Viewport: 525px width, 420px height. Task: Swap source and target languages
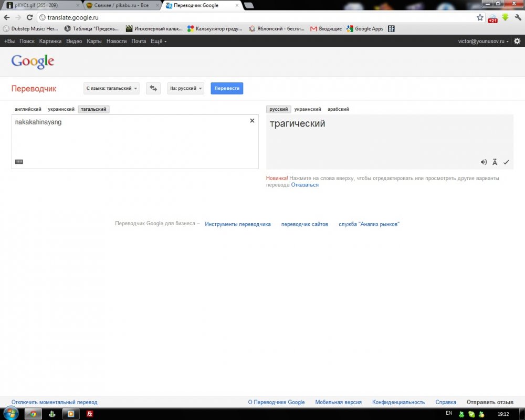[153, 88]
